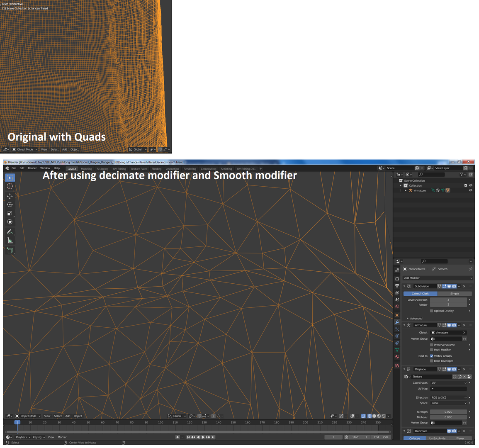The width and height of the screenshot is (479, 448).
Task: Open the Space Local dropdown
Action: point(448,403)
